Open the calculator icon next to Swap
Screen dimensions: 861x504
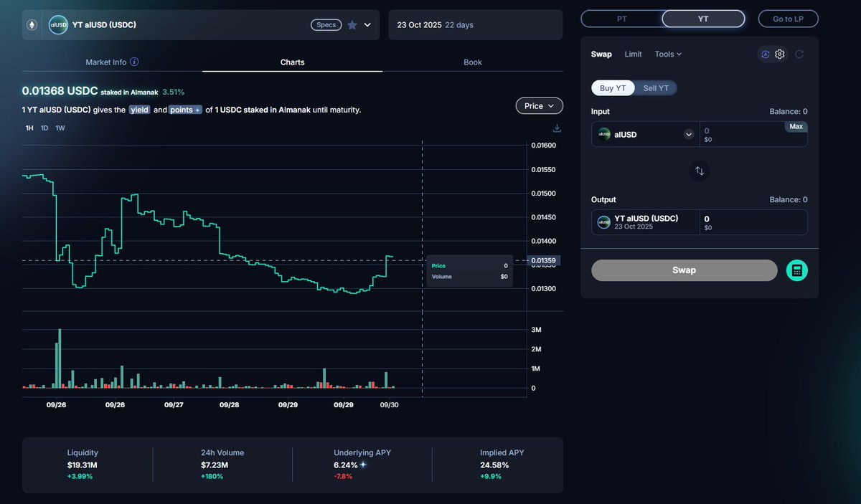click(797, 270)
